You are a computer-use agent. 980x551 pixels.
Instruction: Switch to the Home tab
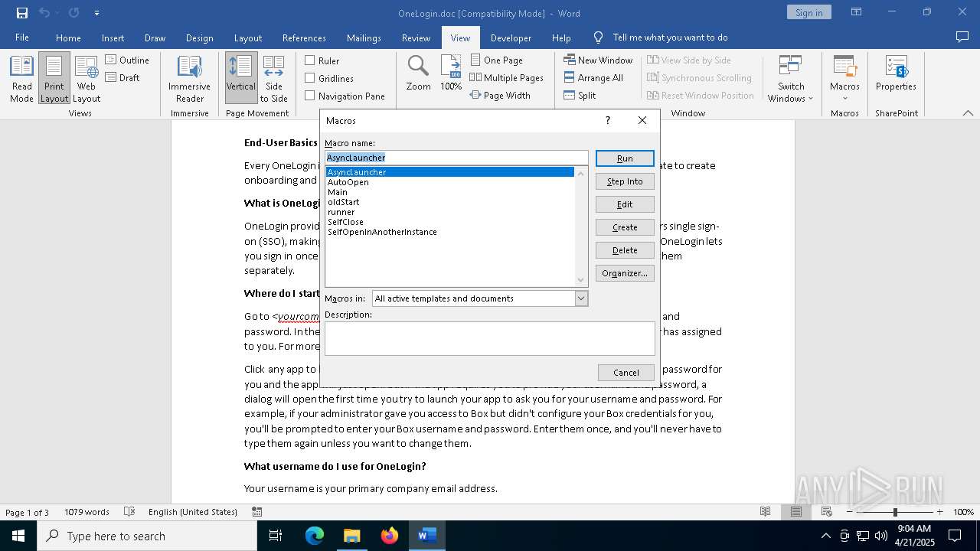click(x=68, y=37)
